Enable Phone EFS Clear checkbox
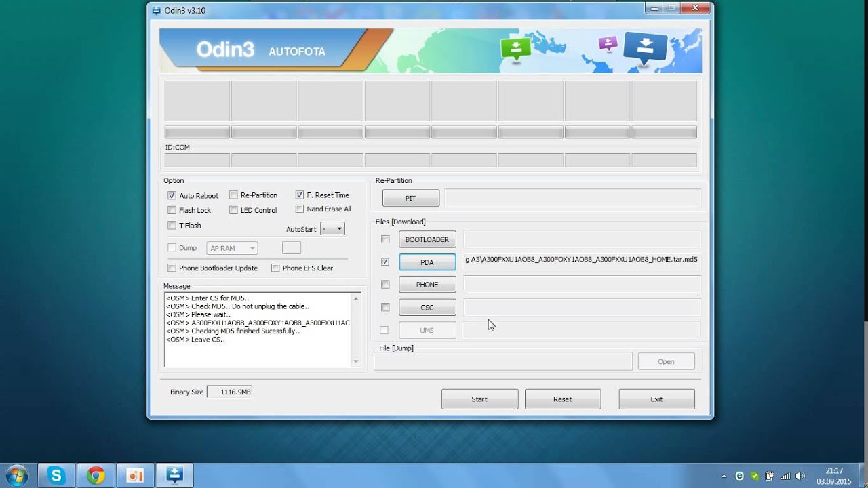This screenshot has width=868, height=488. tap(275, 268)
